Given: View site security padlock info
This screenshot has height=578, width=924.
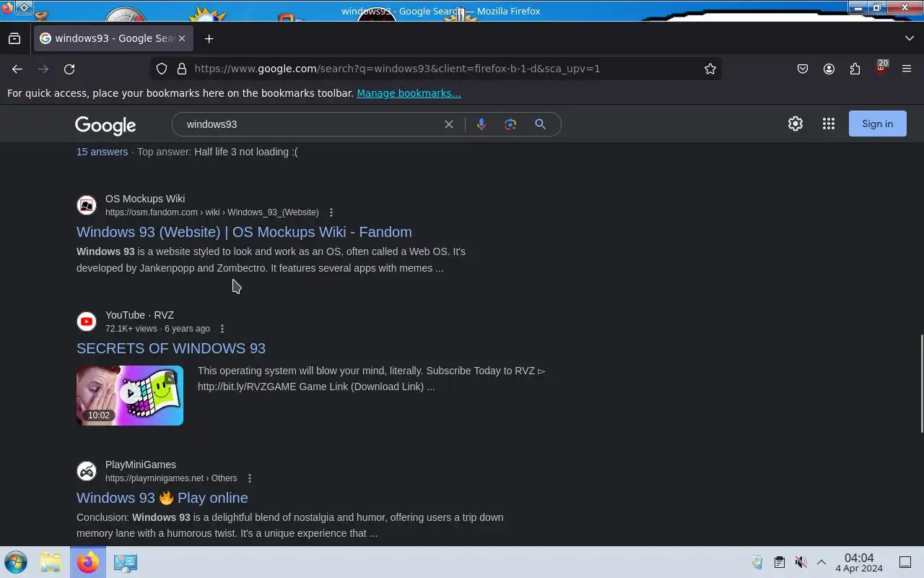Looking at the screenshot, I should click(182, 69).
